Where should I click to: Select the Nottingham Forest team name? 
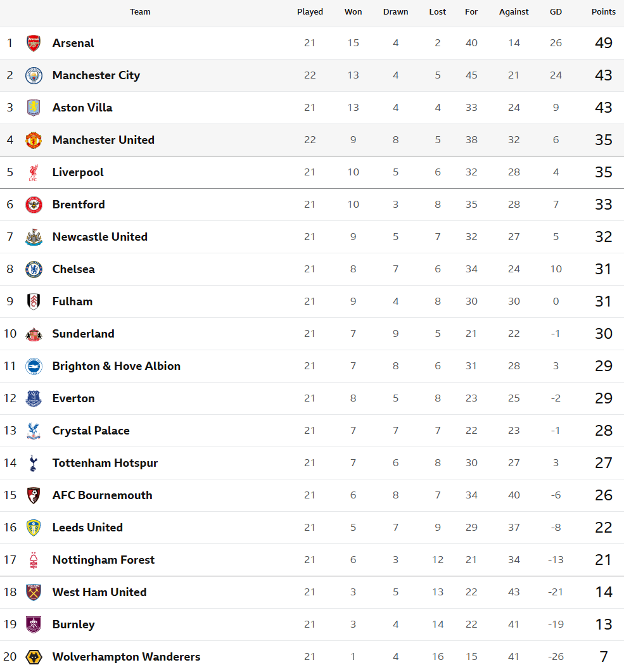click(103, 560)
